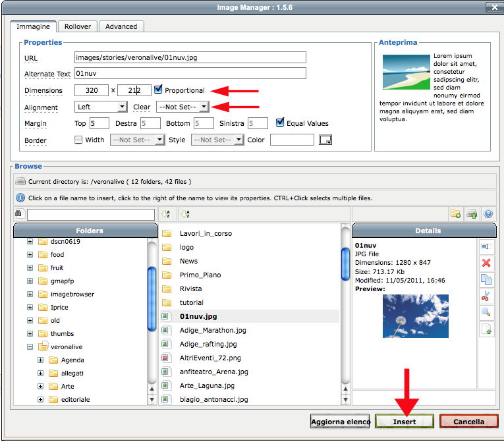Click the new folder icon
The height and width of the screenshot is (444, 504).
[455, 214]
